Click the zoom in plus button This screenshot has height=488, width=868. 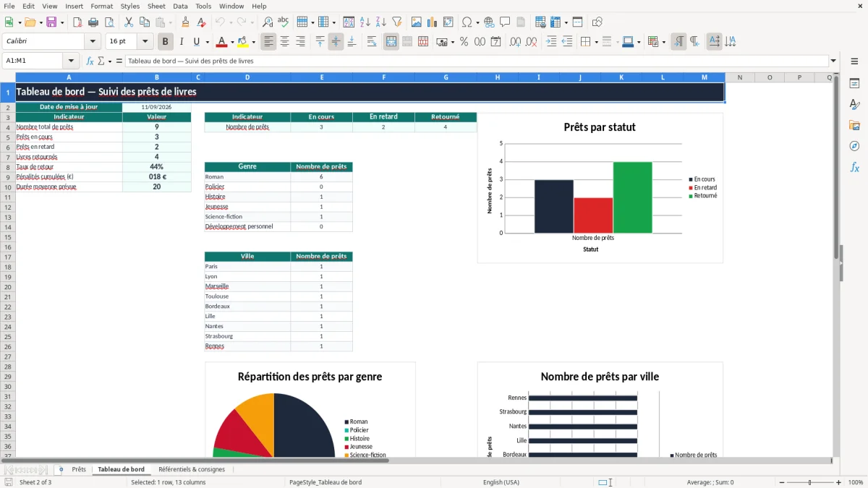click(x=839, y=482)
